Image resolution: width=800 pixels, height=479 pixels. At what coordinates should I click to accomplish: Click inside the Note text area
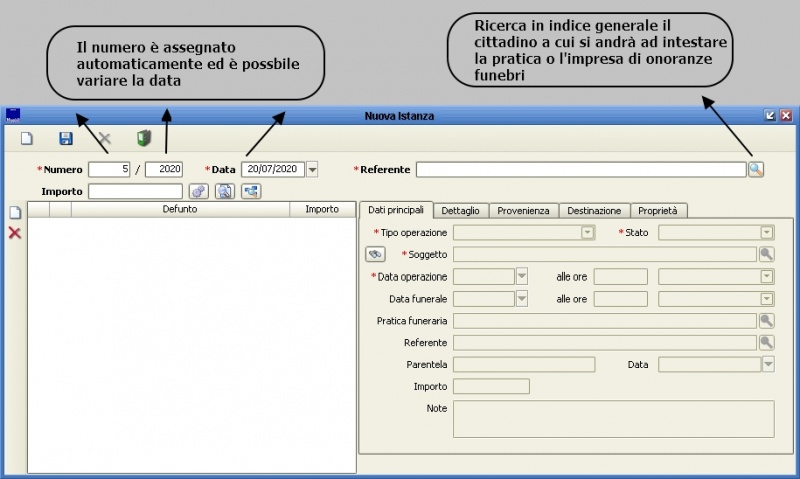coord(613,419)
